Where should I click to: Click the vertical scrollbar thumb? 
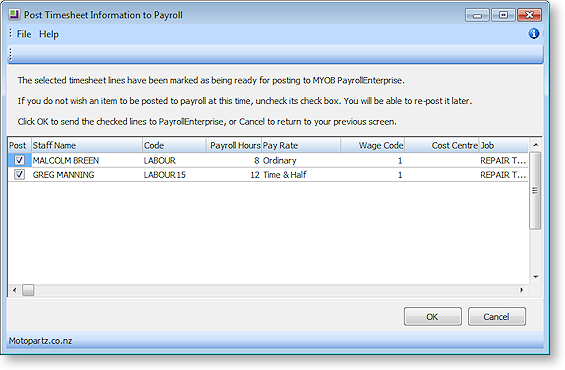tap(535, 191)
